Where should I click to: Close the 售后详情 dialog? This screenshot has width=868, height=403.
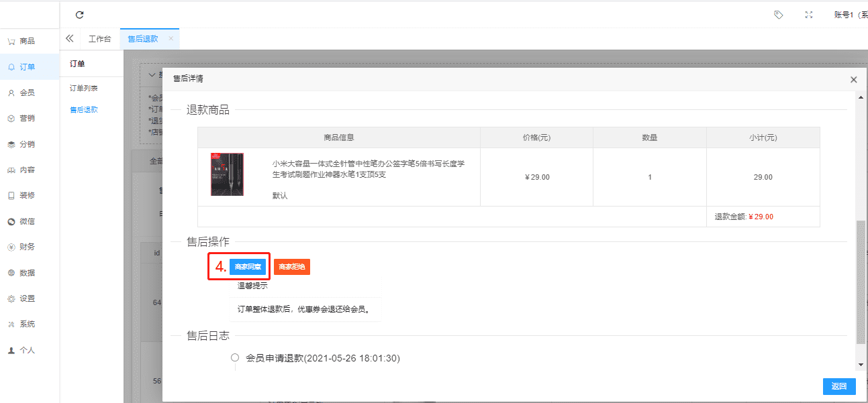coord(853,79)
